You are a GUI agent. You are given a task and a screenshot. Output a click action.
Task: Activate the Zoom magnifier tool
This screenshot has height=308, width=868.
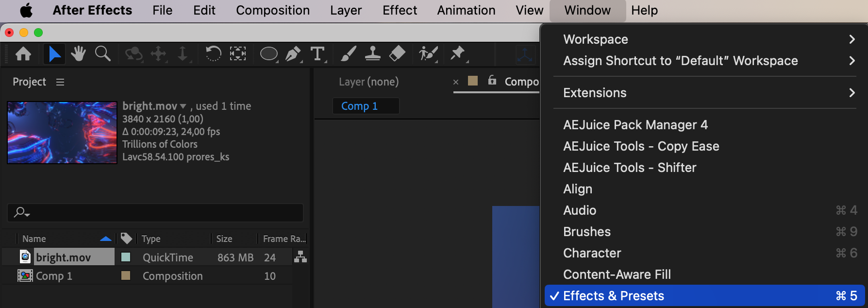[102, 53]
